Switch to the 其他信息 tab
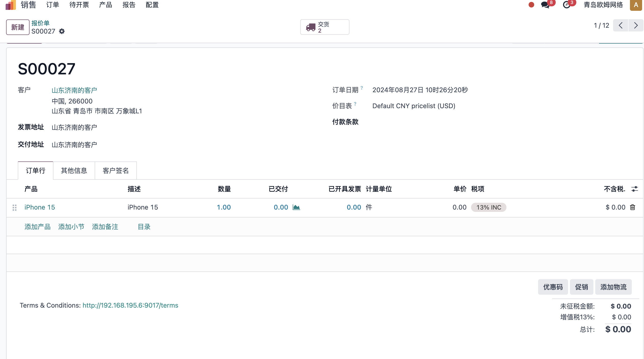The image size is (644, 359). click(74, 171)
